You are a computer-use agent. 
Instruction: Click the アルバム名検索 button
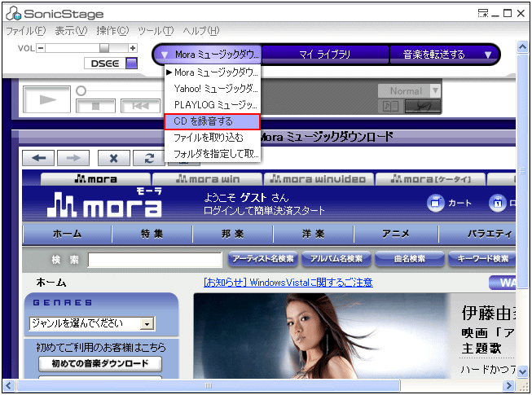(x=336, y=259)
